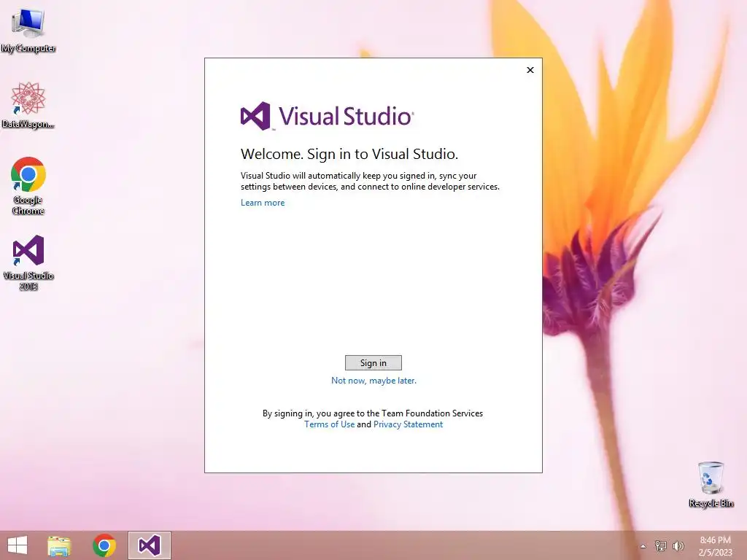Screen dimensions: 747x560
Task: Close the Visual Studio sign-in dialog
Action: click(x=530, y=70)
